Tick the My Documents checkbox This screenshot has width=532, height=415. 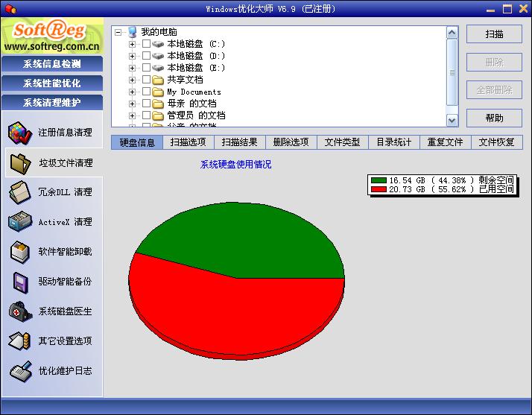click(x=146, y=92)
